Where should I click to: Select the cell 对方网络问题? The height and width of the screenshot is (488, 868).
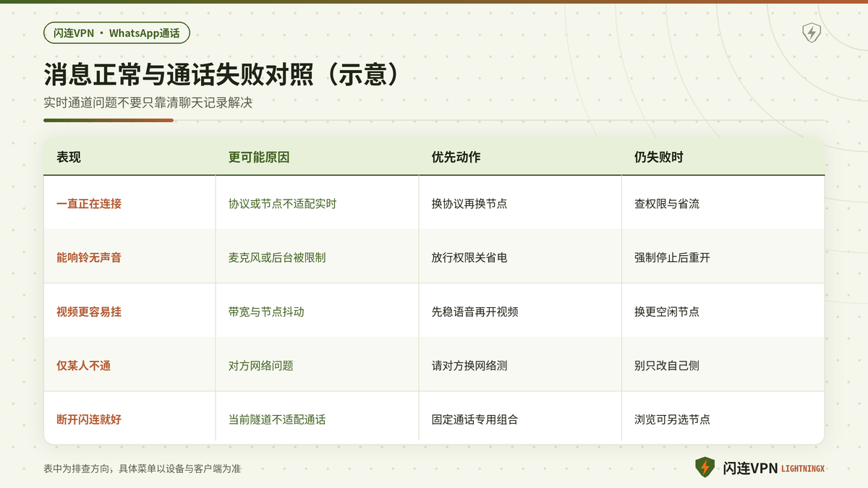[317, 365]
